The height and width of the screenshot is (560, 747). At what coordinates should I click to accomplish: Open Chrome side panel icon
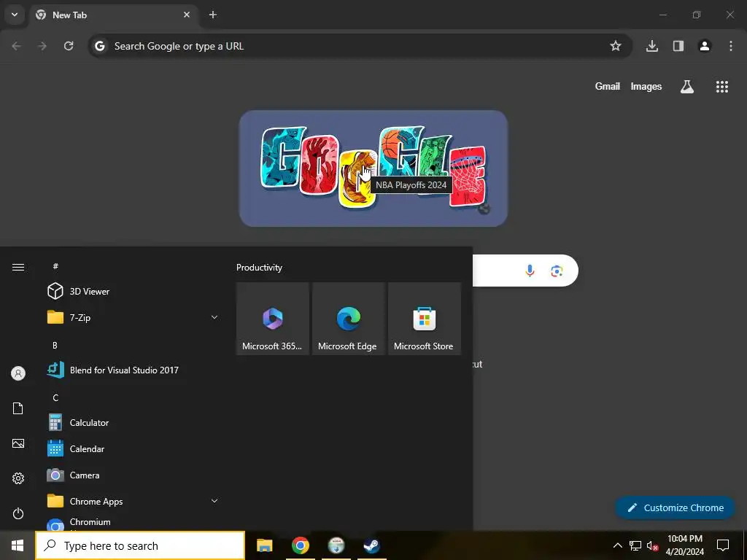(678, 46)
